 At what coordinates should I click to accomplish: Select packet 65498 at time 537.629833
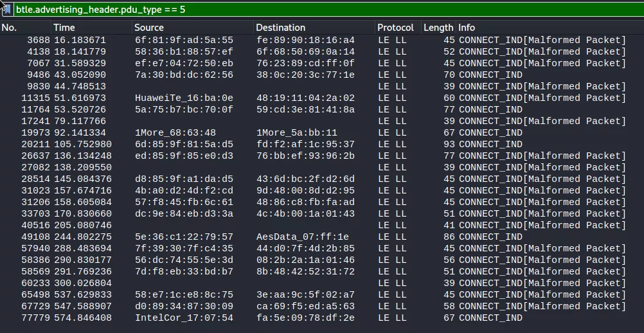(x=322, y=295)
